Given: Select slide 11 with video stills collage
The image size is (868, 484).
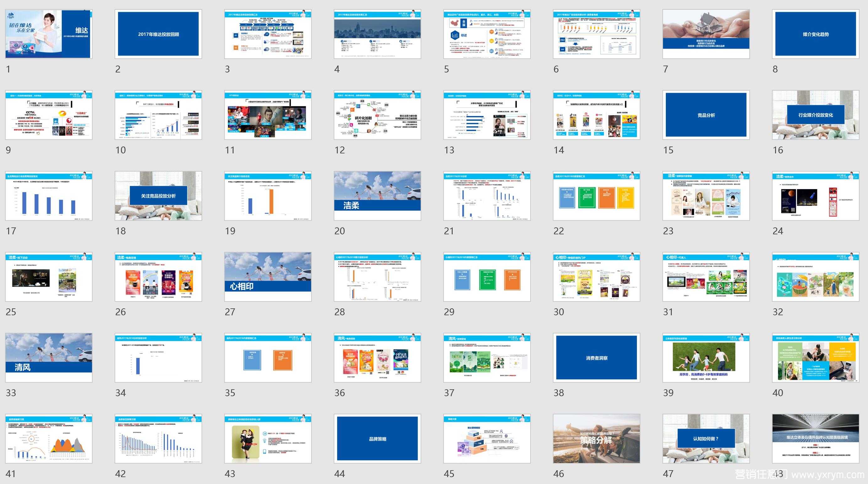Looking at the screenshot, I should tap(268, 115).
